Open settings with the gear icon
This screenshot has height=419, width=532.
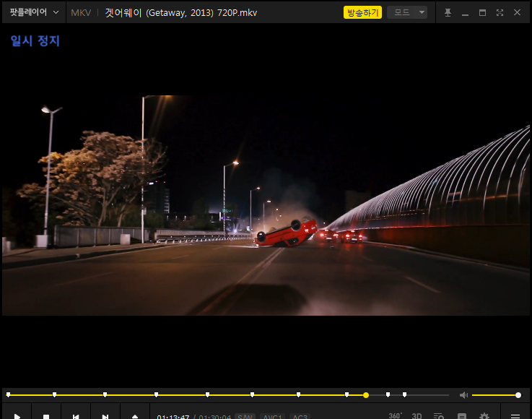pos(484,415)
